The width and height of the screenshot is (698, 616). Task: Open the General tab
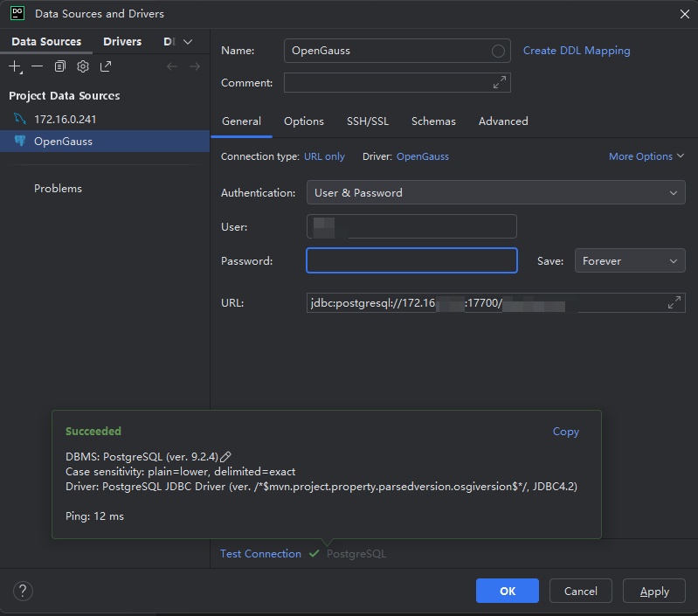coord(241,121)
